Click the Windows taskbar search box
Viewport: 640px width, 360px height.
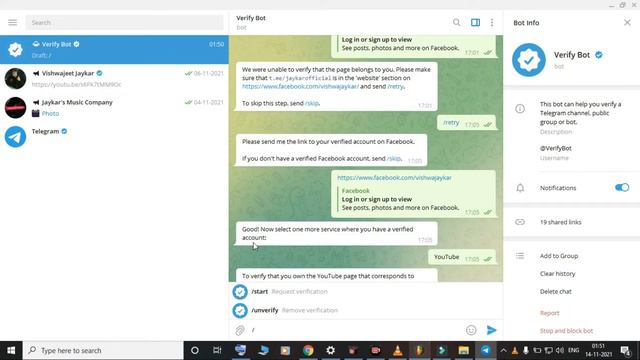point(103,350)
